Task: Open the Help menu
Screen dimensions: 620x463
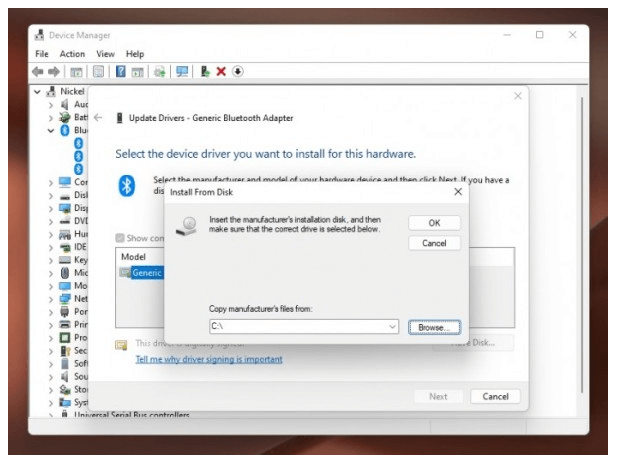Action: (135, 54)
